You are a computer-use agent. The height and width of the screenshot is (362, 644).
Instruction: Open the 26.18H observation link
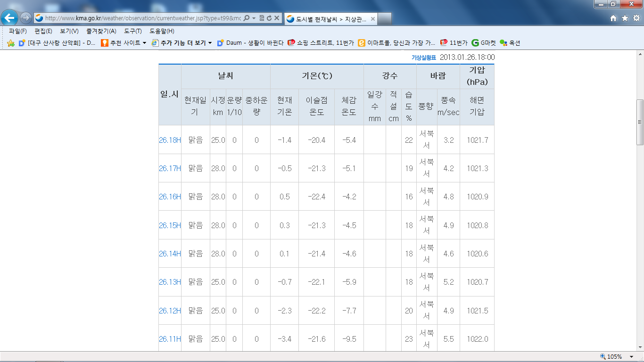click(x=170, y=140)
